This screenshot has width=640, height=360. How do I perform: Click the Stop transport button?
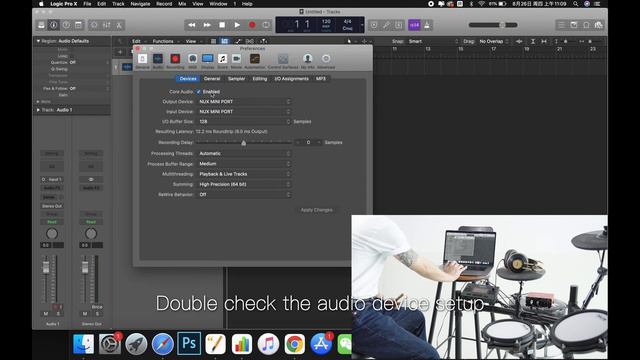pyautogui.click(x=222, y=25)
